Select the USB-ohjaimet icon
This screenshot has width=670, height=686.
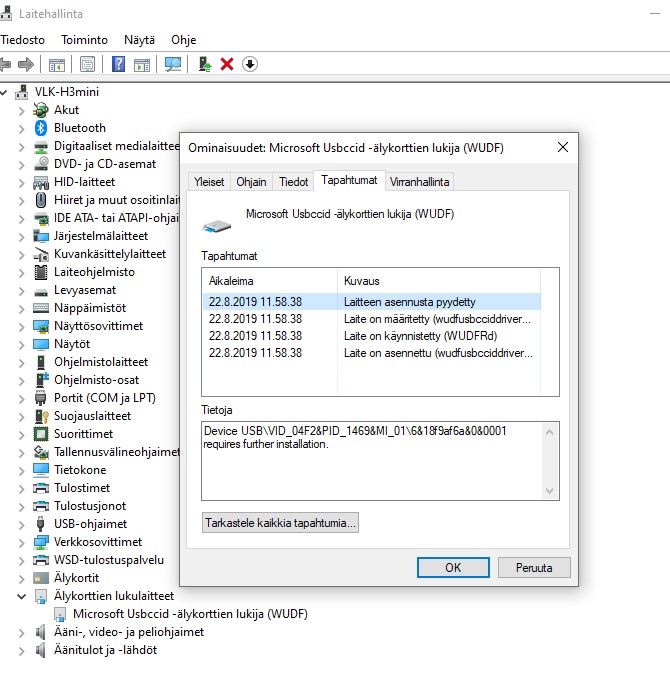coord(41,524)
